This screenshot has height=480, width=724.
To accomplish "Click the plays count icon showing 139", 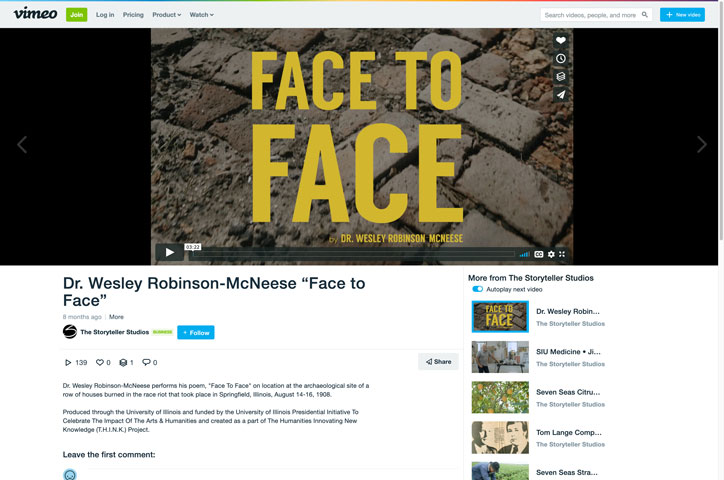I will pyautogui.click(x=68, y=362).
